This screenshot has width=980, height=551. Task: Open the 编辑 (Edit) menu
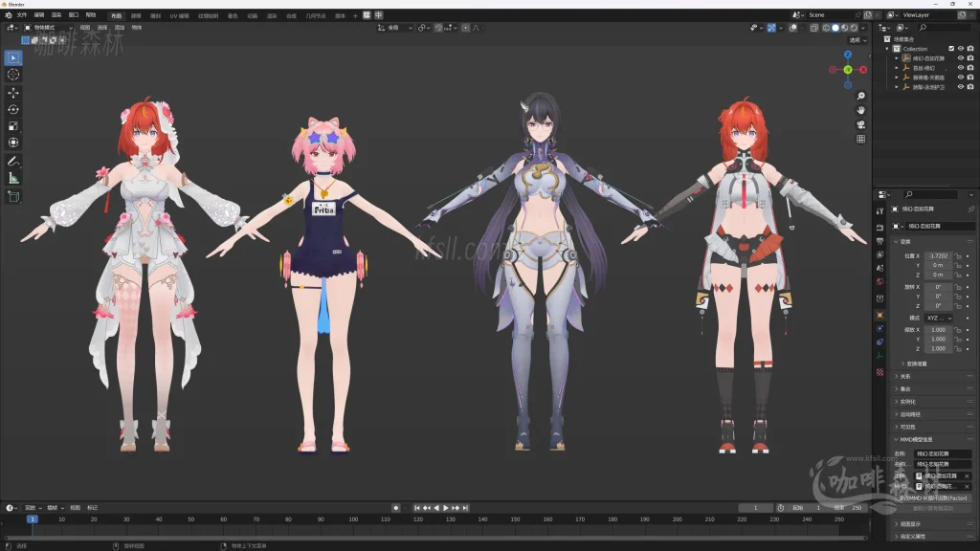39,15
